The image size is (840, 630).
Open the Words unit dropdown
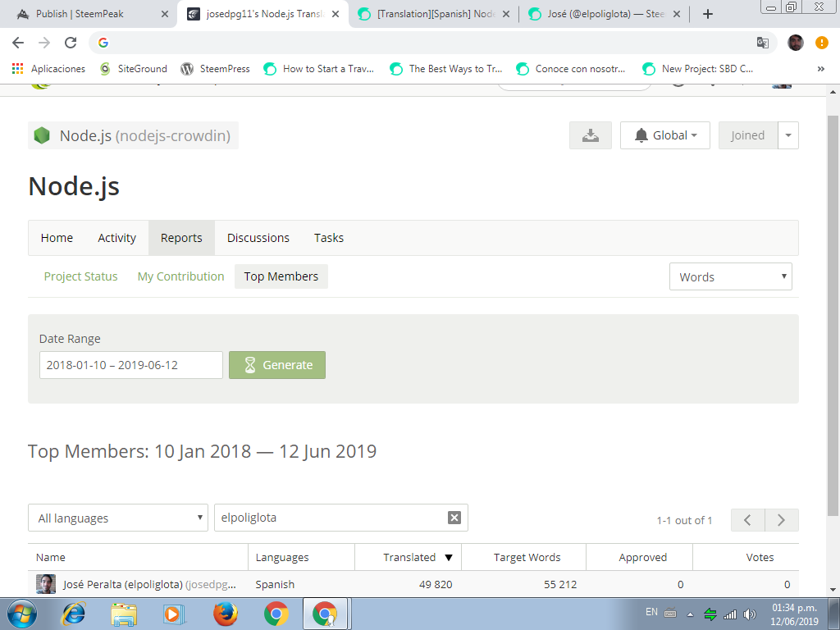(x=731, y=277)
